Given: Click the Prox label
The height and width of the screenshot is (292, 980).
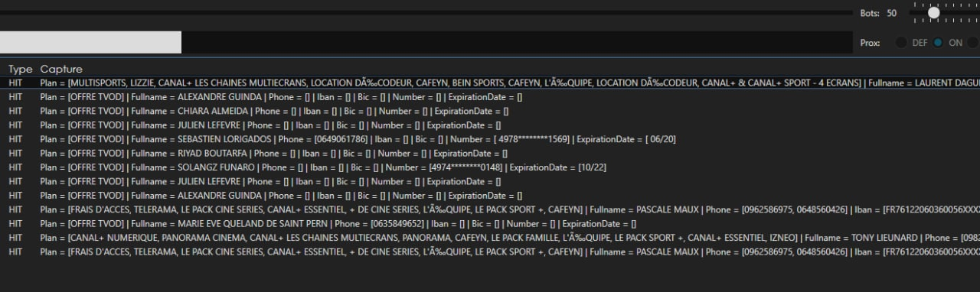Looking at the screenshot, I should pyautogui.click(x=870, y=43).
